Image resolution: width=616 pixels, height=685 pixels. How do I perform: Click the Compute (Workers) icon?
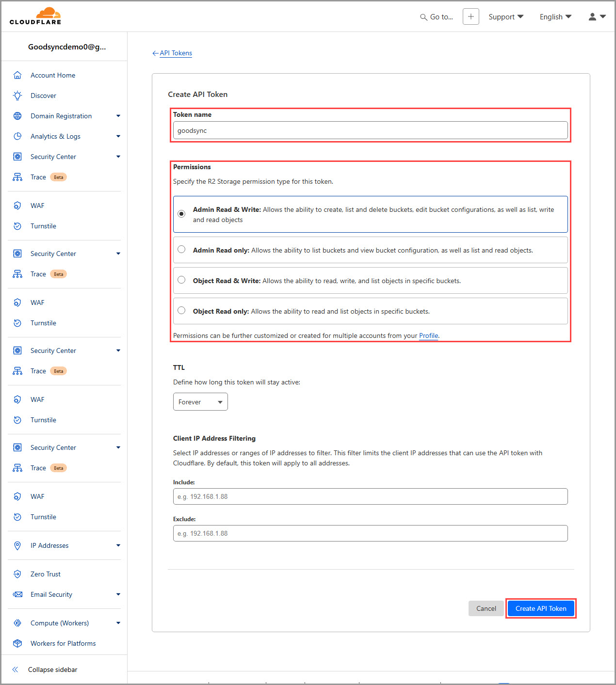point(17,623)
